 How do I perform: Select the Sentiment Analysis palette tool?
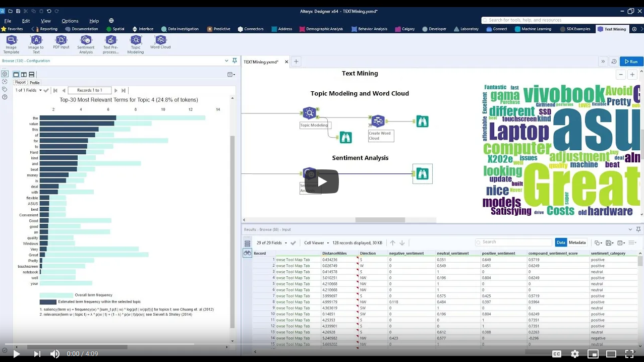click(x=86, y=44)
